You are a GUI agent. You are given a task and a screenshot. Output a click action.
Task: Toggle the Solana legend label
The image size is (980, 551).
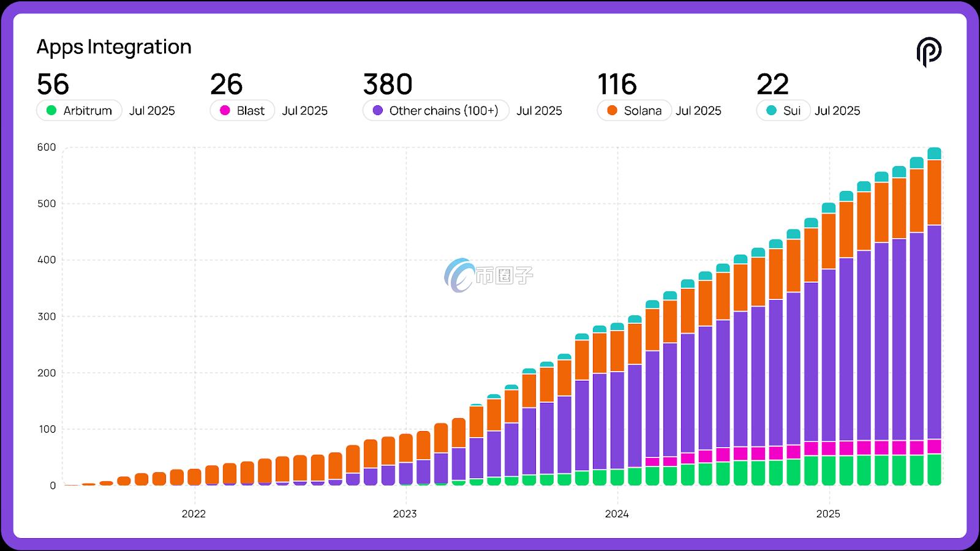pos(643,111)
